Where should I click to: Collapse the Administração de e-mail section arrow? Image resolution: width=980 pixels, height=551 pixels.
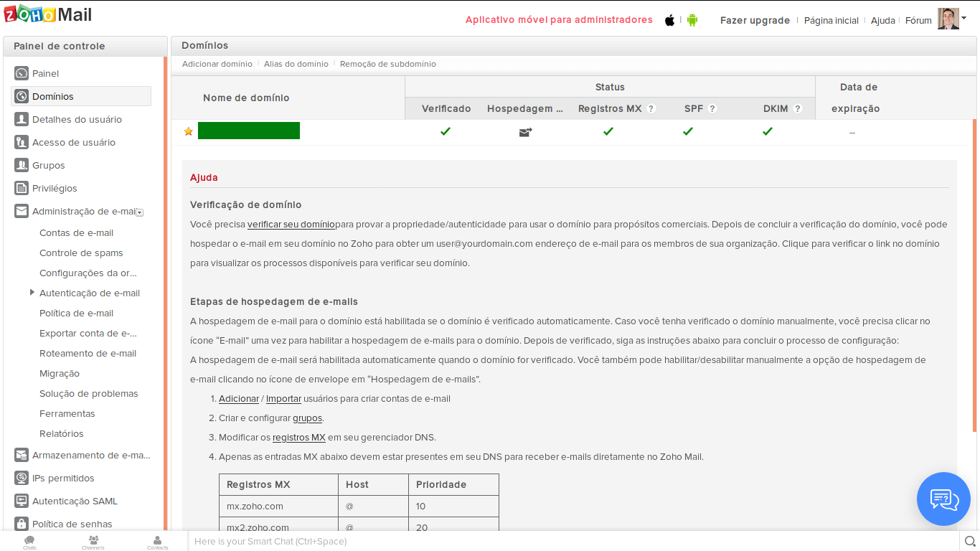140,212
